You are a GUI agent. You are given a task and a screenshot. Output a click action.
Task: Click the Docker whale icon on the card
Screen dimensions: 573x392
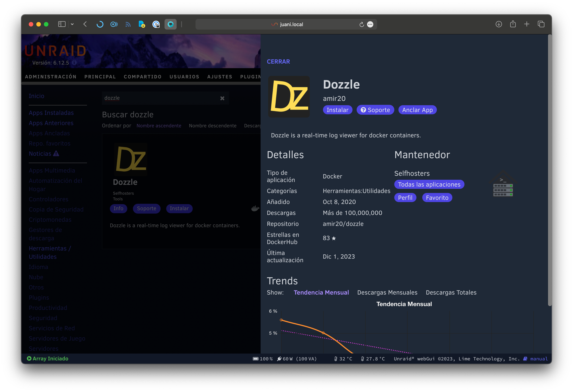[255, 208]
